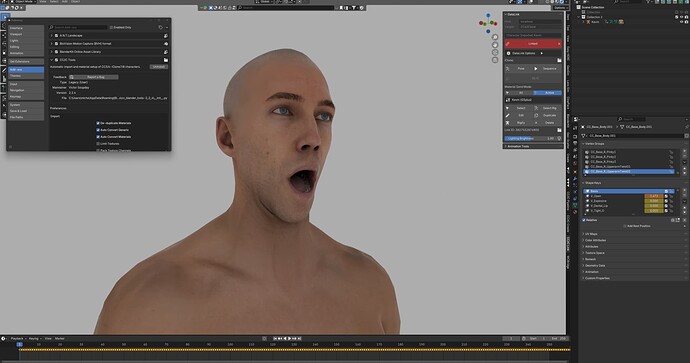Image resolution: width=690 pixels, height=363 pixels.
Task: Click the Uninstall button for CC/iC Tools
Action: tap(158, 67)
